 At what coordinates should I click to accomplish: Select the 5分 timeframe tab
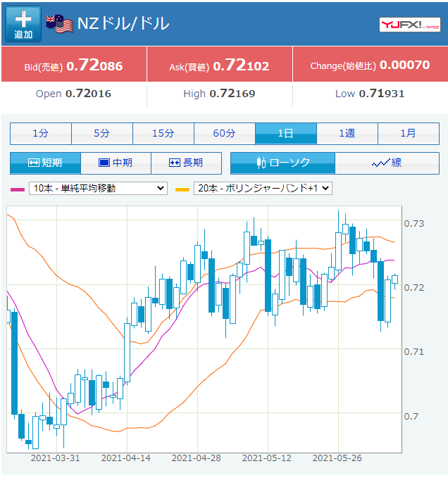coord(102,134)
